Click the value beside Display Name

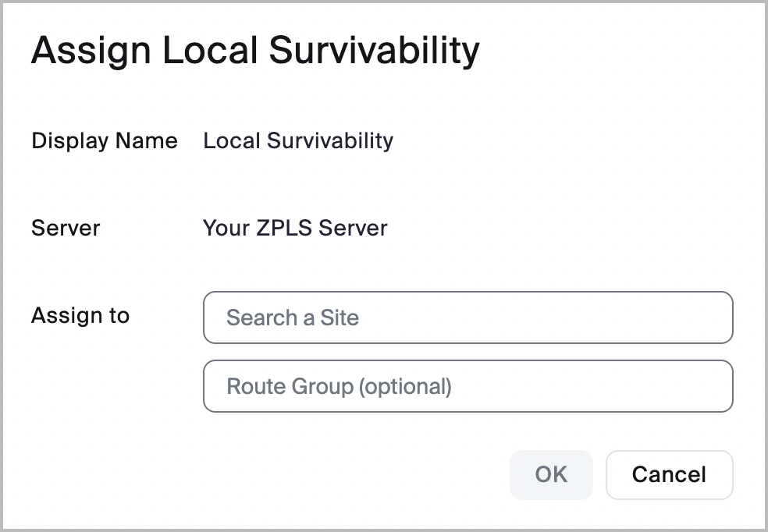(298, 141)
